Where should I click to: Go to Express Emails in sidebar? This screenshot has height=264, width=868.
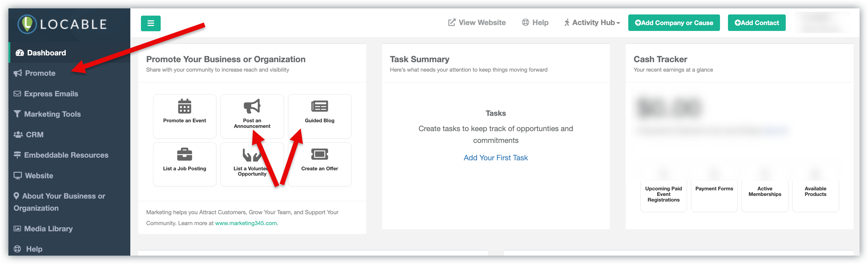pyautogui.click(x=50, y=94)
